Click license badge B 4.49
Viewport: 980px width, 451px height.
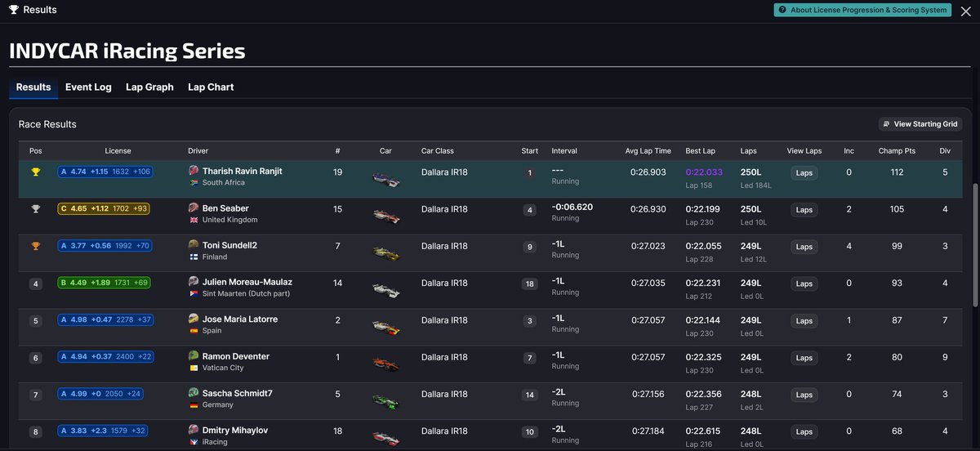tap(103, 283)
